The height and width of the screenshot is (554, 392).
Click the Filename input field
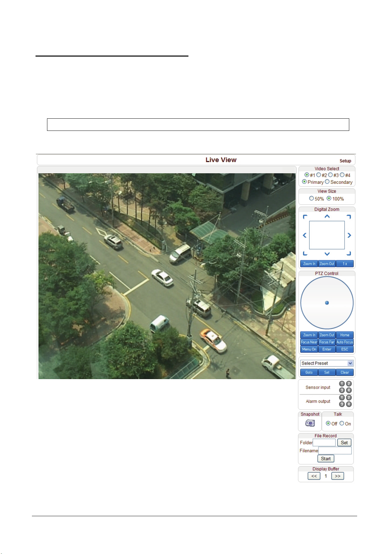tap(335, 450)
